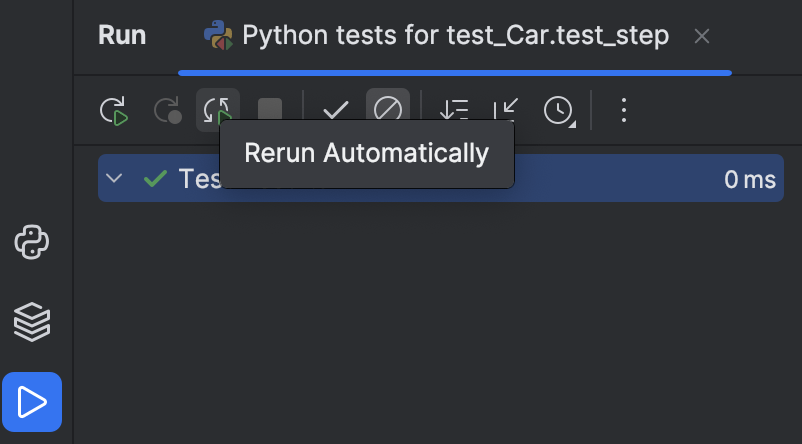Image resolution: width=802 pixels, height=444 pixels.
Task: Open the test history clock dropdown
Action: [559, 110]
